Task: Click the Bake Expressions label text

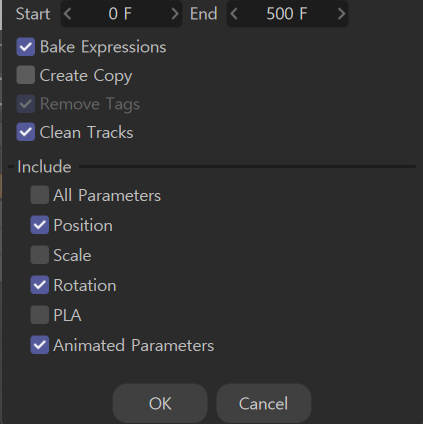Action: [103, 47]
